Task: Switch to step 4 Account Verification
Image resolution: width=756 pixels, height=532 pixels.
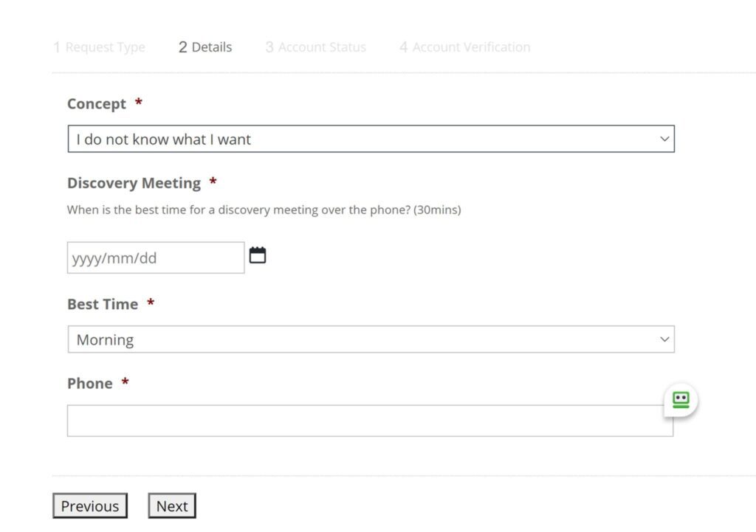Action: [464, 47]
